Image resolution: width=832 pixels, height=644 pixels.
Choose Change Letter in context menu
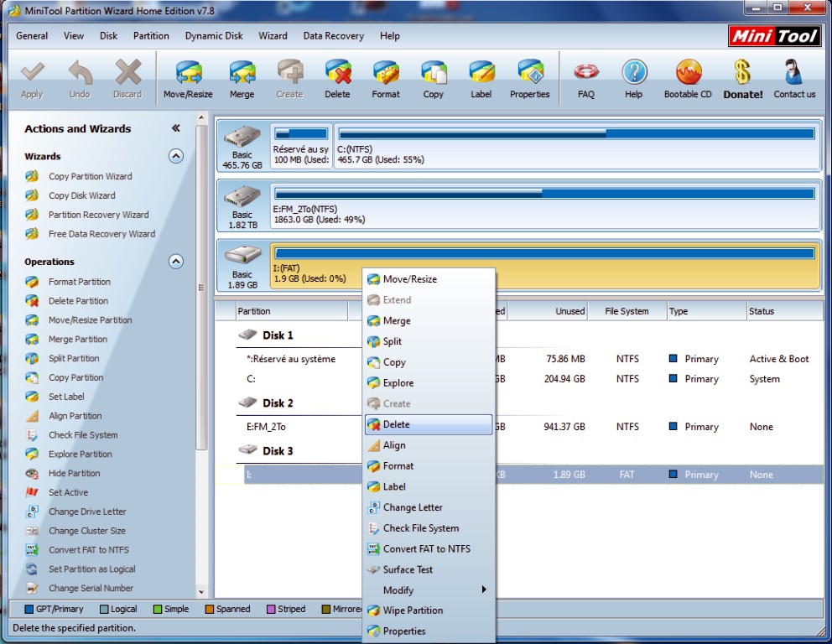click(429, 507)
